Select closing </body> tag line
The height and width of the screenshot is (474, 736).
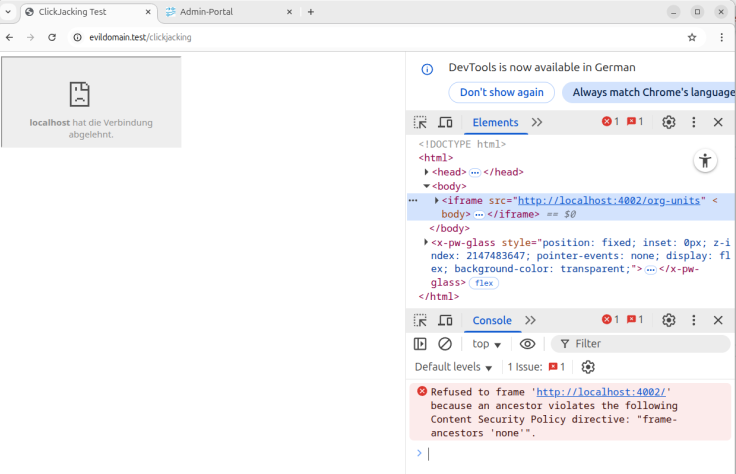coord(449,228)
